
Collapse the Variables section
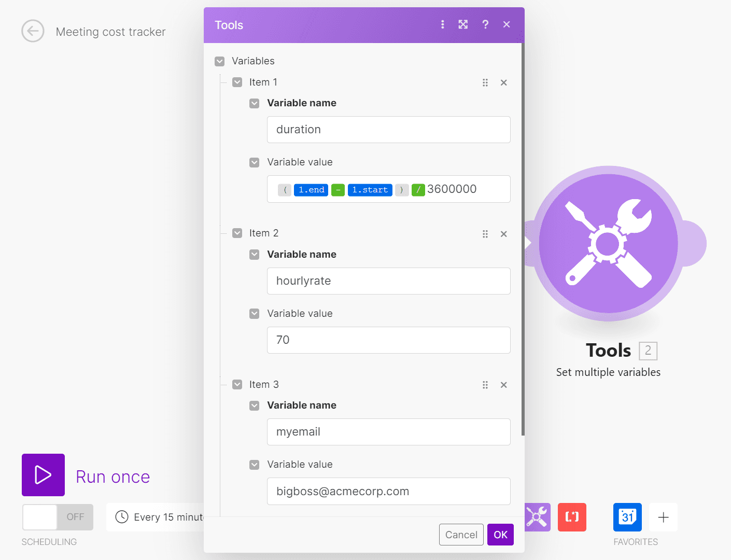(x=220, y=61)
